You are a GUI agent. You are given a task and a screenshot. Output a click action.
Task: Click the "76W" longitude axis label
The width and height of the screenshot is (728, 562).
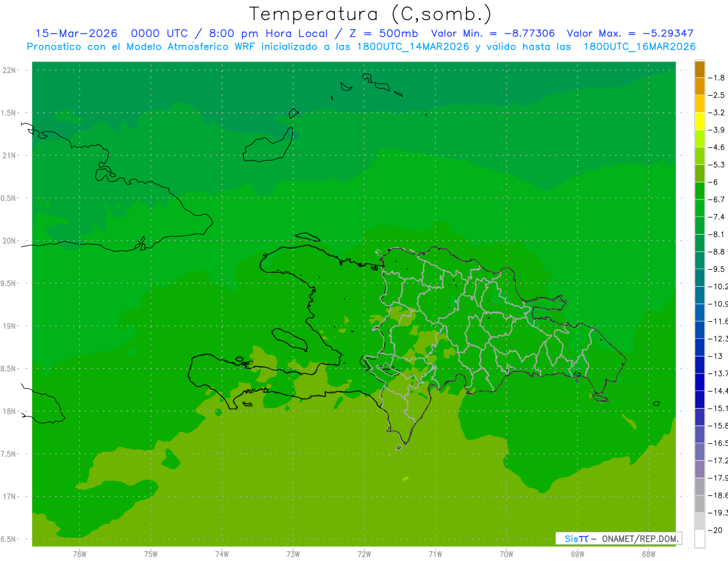79,554
